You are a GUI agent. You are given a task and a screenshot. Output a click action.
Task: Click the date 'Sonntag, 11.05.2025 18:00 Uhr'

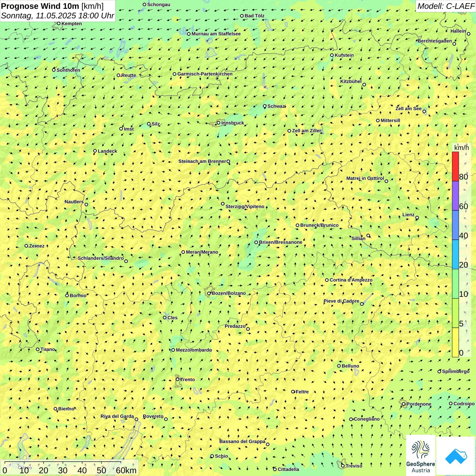click(57, 16)
